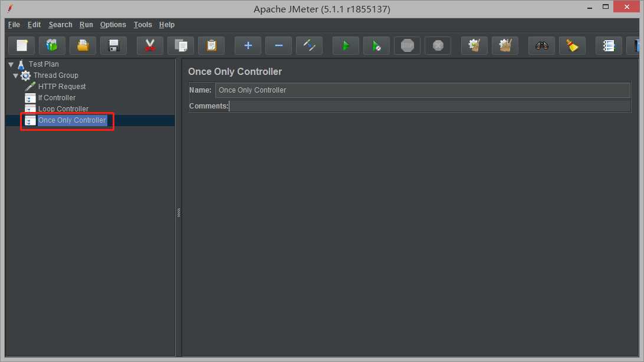This screenshot has width=644, height=362.
Task: Click the Cut scissors icon
Action: click(x=150, y=45)
